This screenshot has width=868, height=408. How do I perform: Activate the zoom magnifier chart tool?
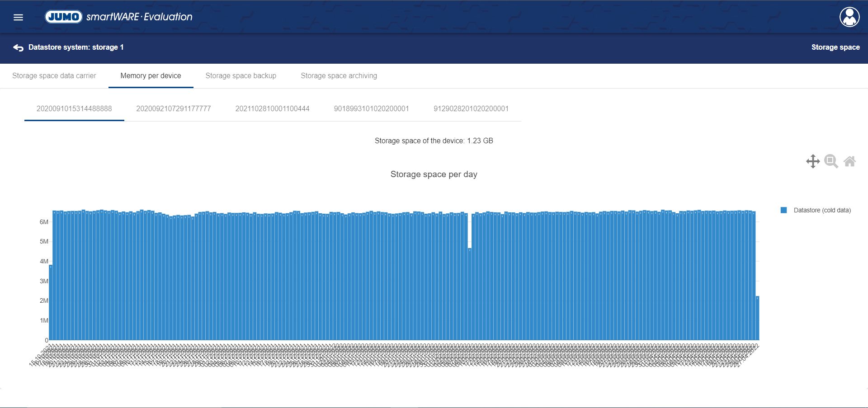[831, 161]
